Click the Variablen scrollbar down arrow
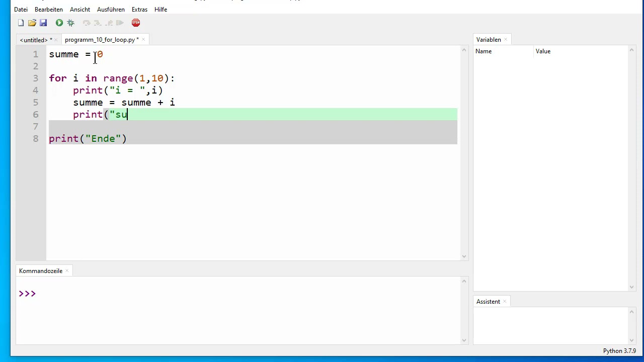The image size is (644, 362). 632,287
